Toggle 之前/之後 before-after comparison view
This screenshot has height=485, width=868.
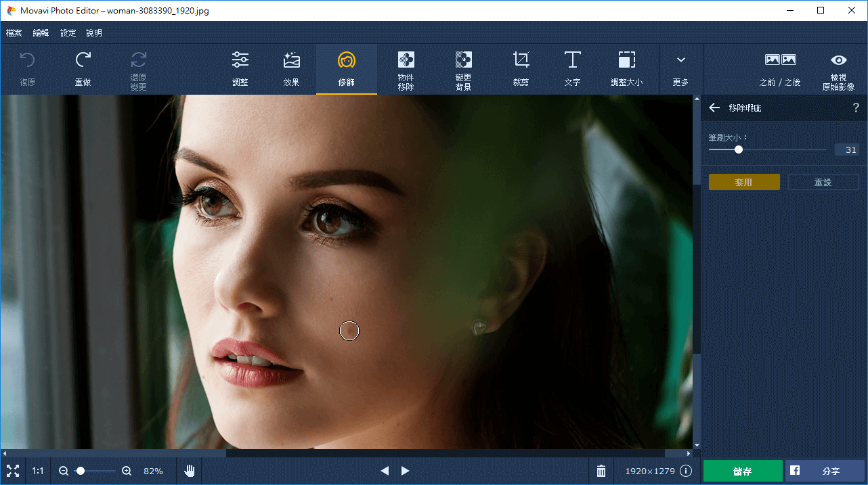click(780, 69)
